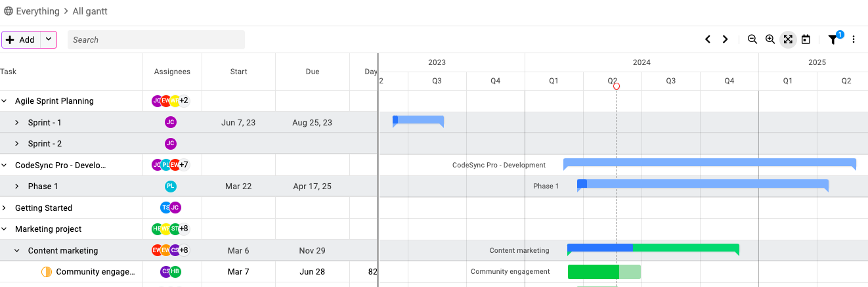Focus the Search input field
The height and width of the screenshot is (287, 868).
[156, 39]
